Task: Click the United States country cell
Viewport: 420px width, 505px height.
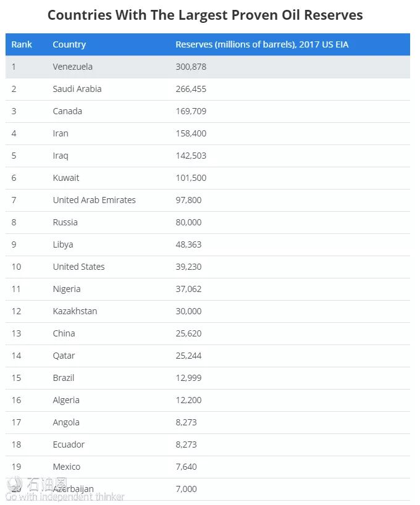Action: [78, 267]
